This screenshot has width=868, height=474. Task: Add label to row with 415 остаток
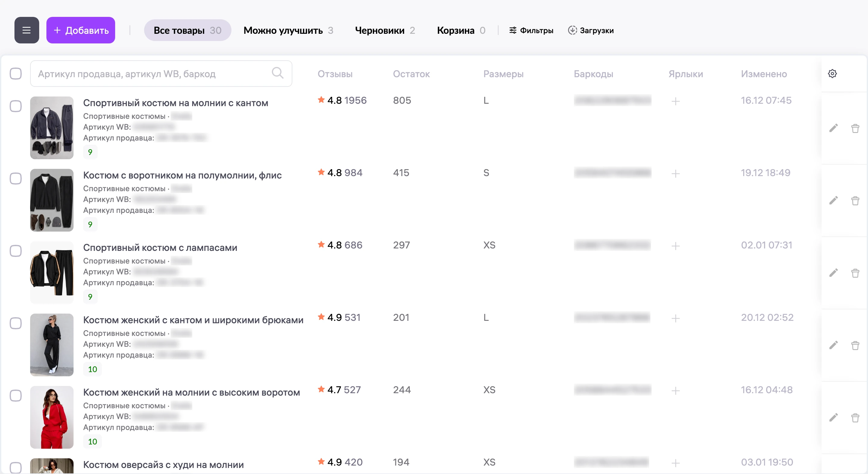(x=675, y=174)
